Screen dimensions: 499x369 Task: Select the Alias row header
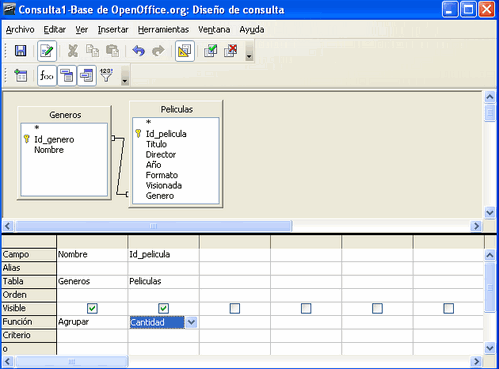coord(29,268)
